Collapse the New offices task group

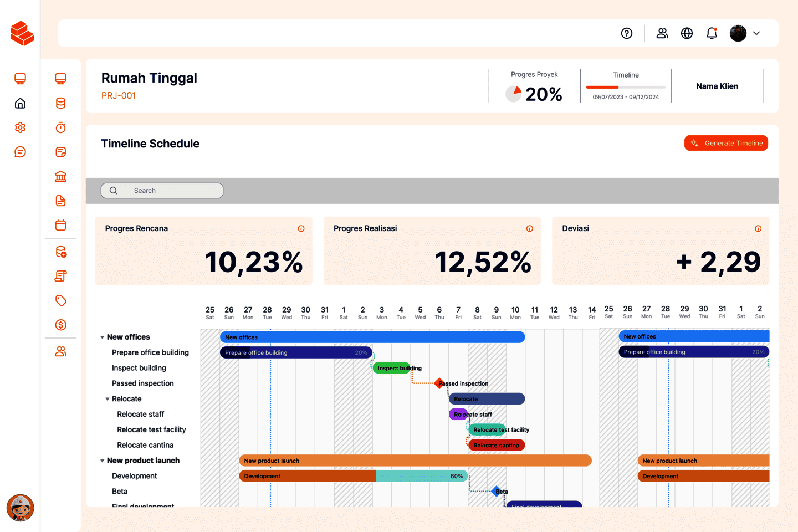[x=103, y=337]
